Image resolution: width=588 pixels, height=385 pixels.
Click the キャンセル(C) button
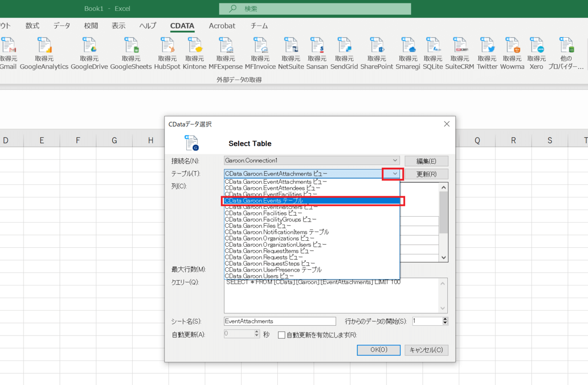(426, 350)
